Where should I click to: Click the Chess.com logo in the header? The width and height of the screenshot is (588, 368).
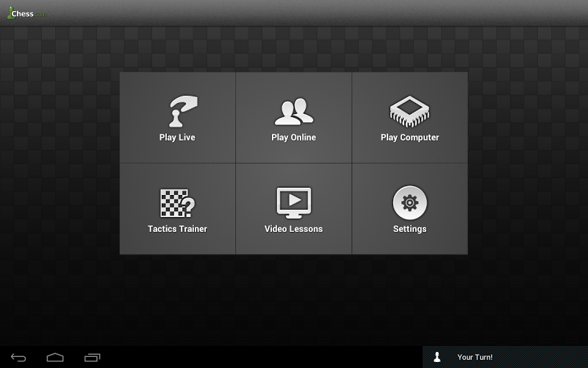click(27, 13)
